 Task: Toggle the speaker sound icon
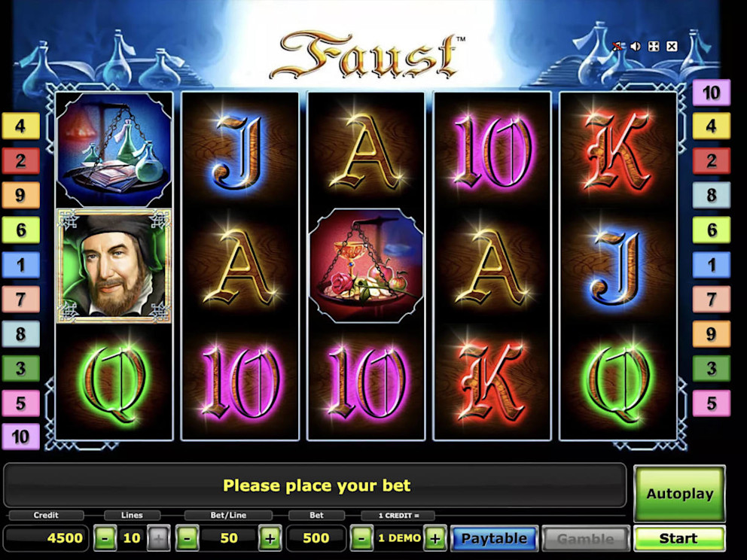click(x=635, y=46)
